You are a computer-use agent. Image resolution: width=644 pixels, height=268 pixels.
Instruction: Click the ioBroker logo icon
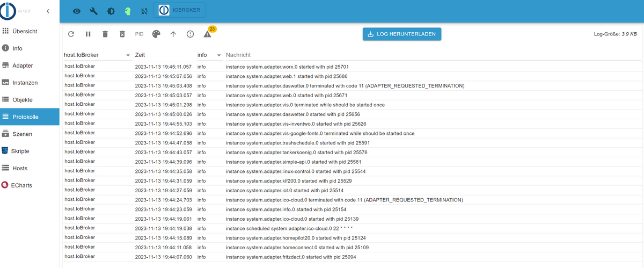tap(8, 11)
